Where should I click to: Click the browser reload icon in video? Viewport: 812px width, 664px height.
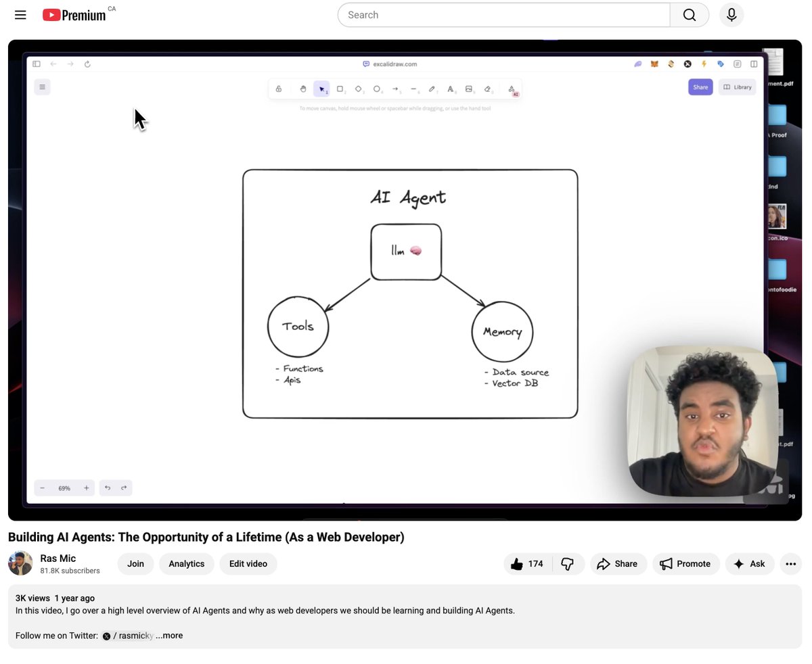tap(87, 64)
